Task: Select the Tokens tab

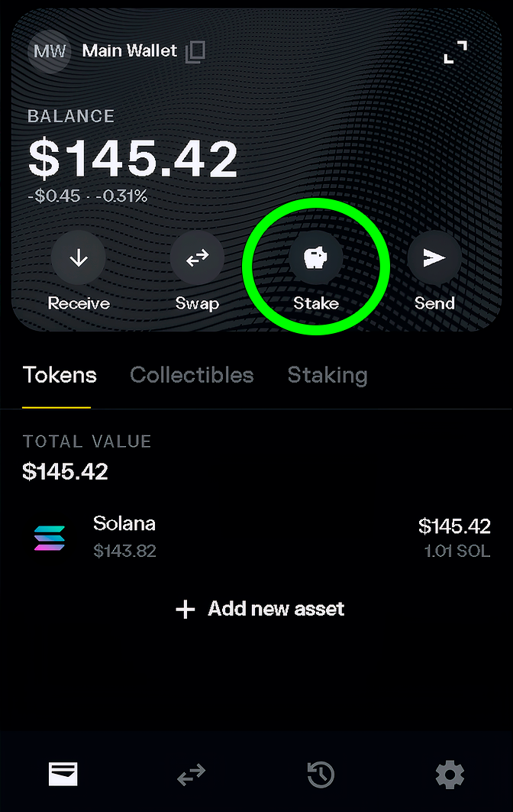Action: (60, 375)
